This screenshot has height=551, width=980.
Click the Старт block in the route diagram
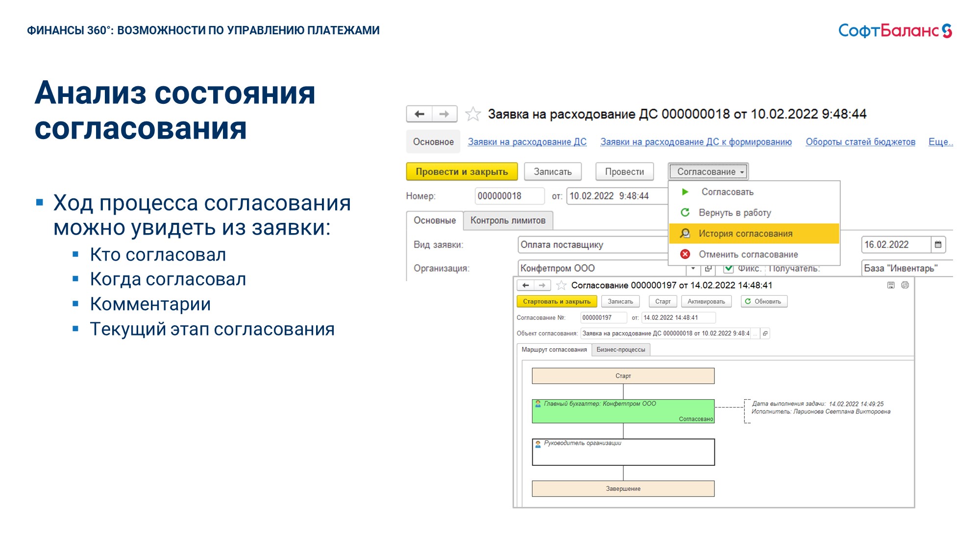(x=623, y=376)
